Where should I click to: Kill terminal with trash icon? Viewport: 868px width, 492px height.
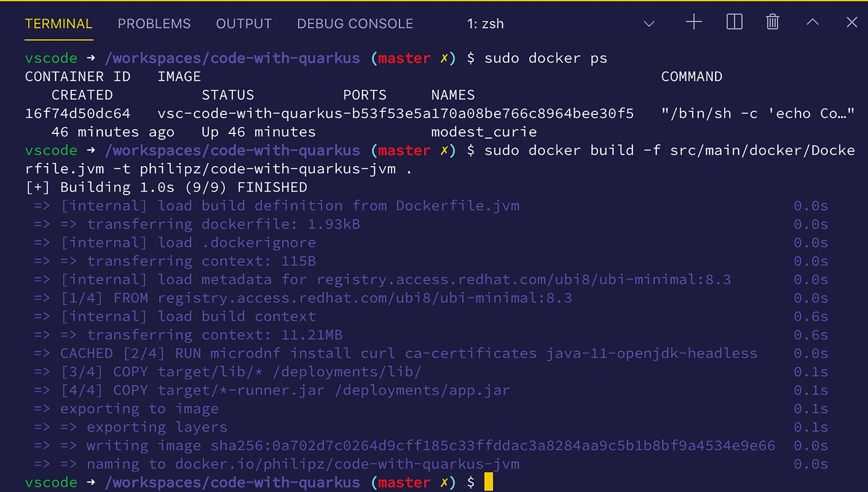point(773,22)
